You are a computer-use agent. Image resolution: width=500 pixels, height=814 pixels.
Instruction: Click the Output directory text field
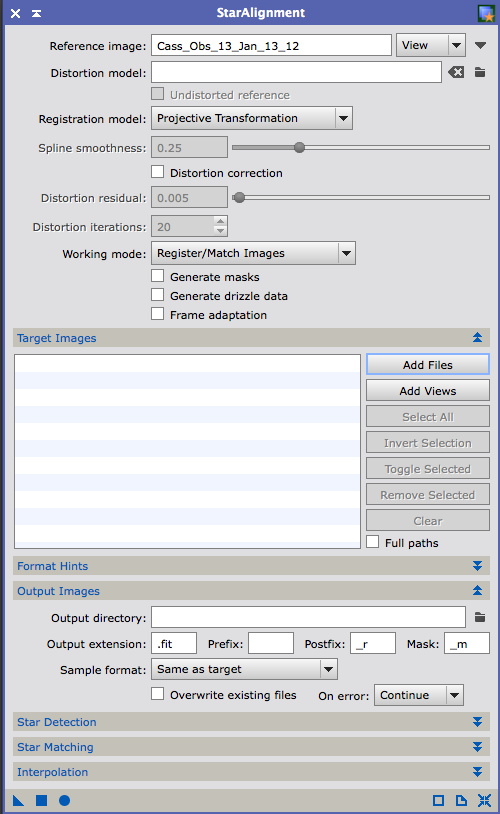click(x=308, y=617)
